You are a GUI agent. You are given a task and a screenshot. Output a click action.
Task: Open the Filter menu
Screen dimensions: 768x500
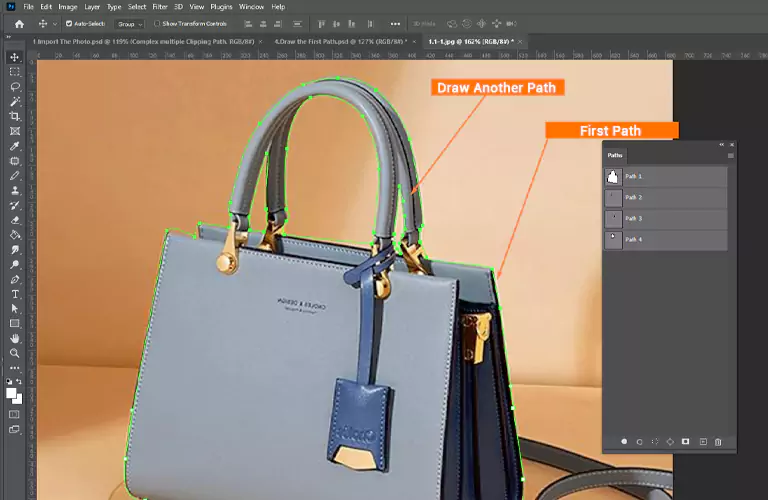pyautogui.click(x=160, y=7)
